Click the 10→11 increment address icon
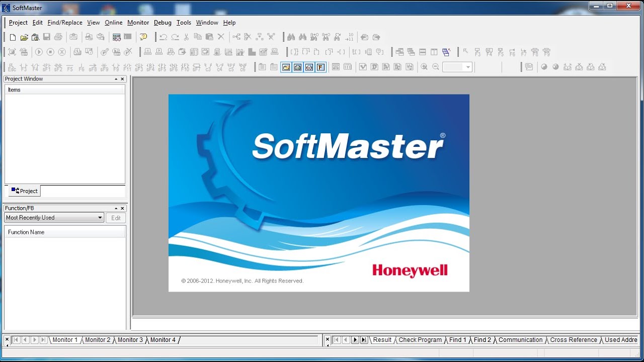 (349, 37)
